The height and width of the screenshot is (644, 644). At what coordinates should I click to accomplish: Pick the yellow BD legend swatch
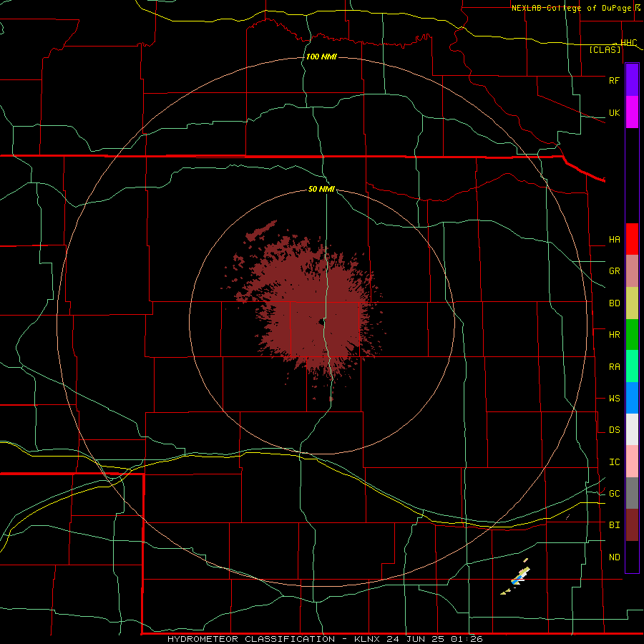(x=632, y=303)
